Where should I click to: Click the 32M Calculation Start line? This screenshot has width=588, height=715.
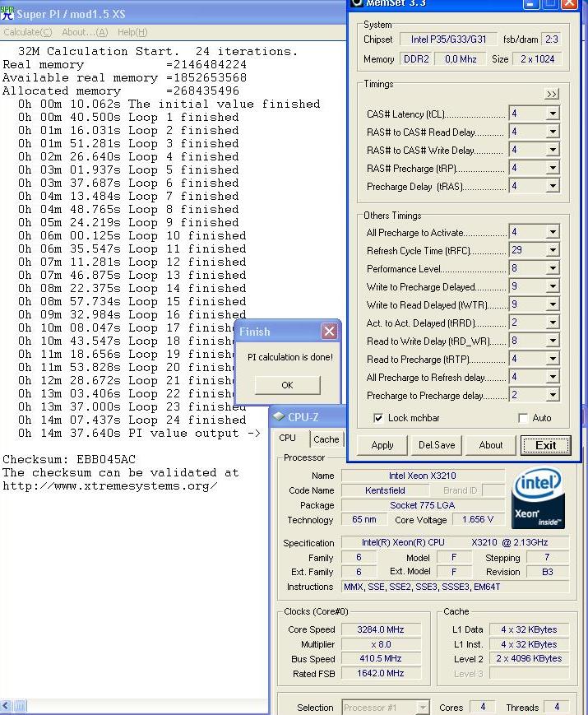tap(158, 51)
